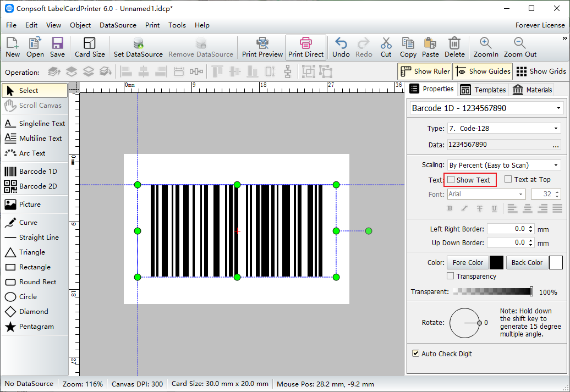This screenshot has height=392, width=570.
Task: Click the Up Down Border spinner
Action: pos(531,242)
